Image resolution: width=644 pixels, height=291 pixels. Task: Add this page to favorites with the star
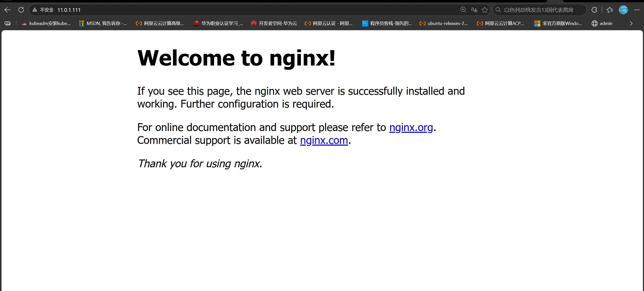pyautogui.click(x=485, y=10)
